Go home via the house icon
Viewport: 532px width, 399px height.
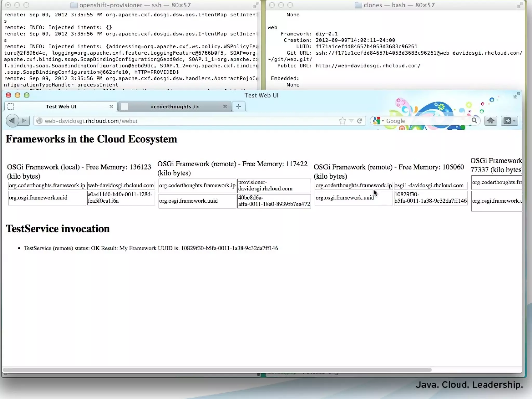pyautogui.click(x=490, y=121)
